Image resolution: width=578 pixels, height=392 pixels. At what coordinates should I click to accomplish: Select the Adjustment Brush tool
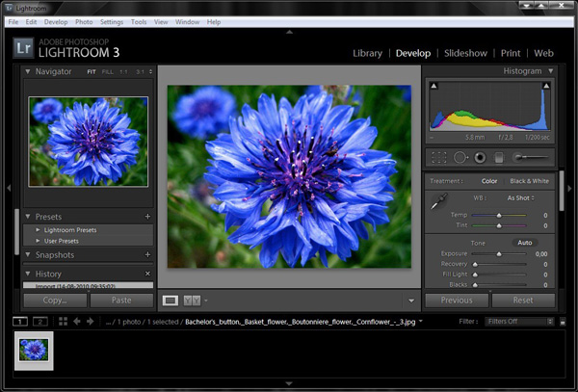pyautogui.click(x=531, y=157)
